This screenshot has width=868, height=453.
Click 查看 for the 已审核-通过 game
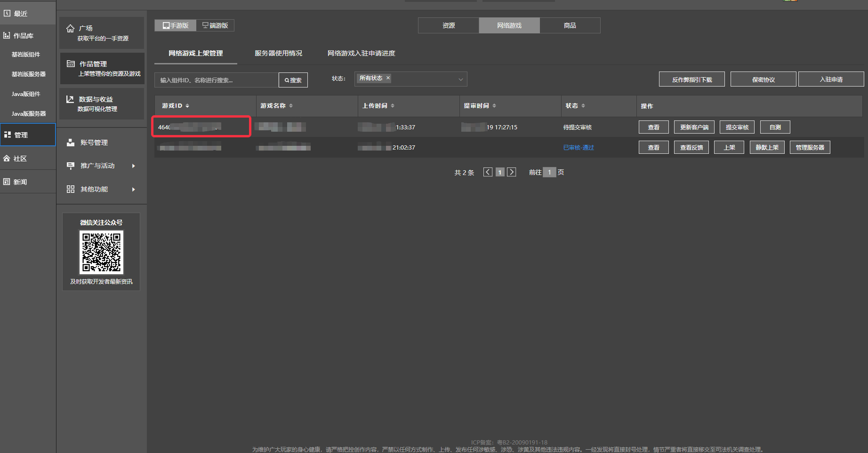654,147
